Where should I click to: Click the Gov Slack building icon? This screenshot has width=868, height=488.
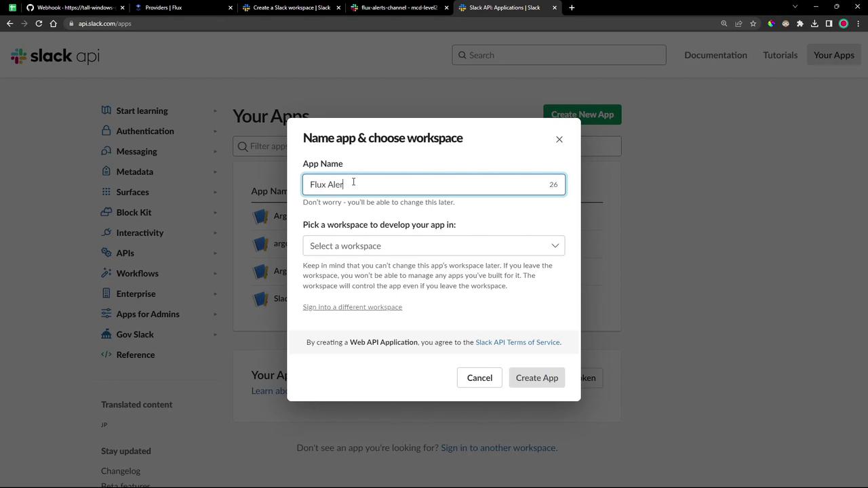click(106, 334)
